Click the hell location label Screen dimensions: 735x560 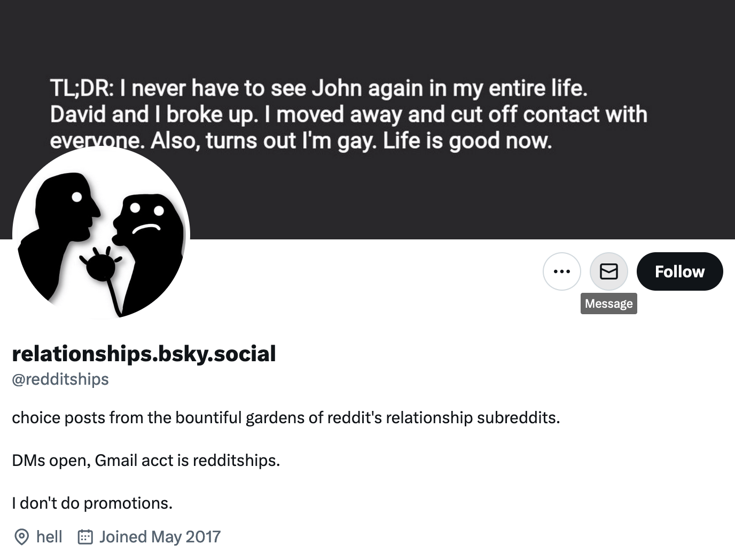48,536
